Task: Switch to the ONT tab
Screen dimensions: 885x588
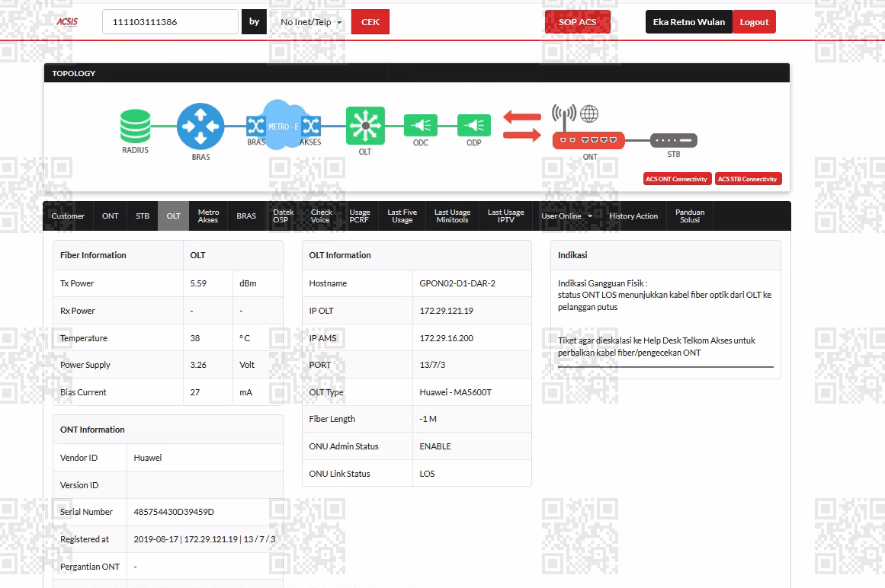Action: click(x=110, y=216)
